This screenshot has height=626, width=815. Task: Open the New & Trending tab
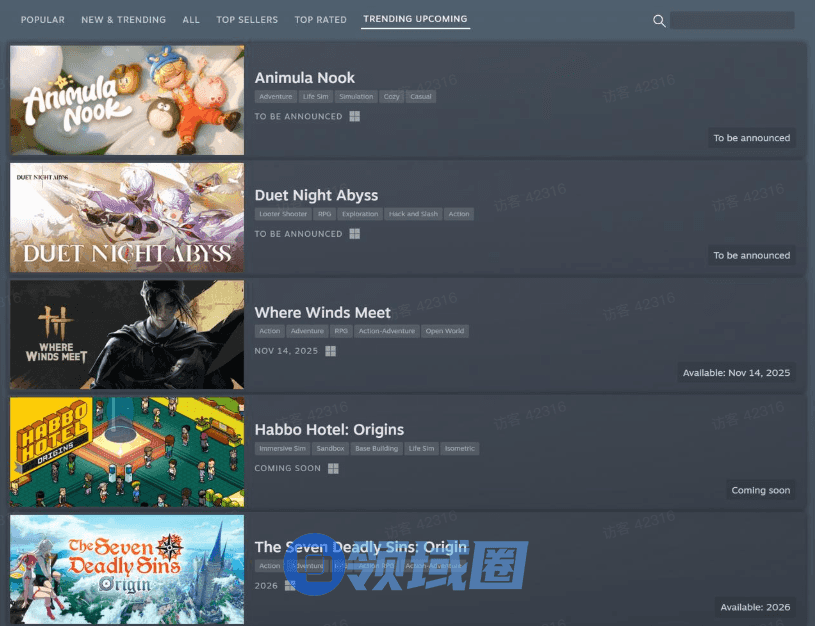coord(123,20)
